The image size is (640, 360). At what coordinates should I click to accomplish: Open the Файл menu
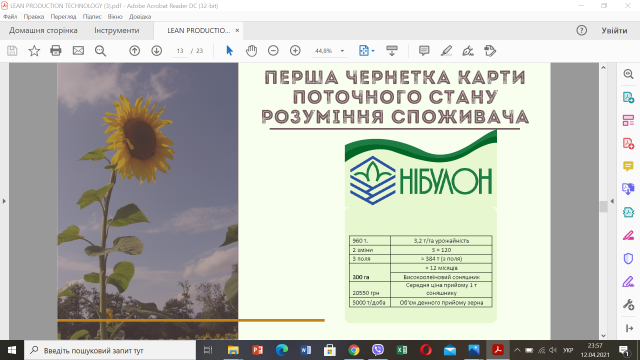coord(10,17)
